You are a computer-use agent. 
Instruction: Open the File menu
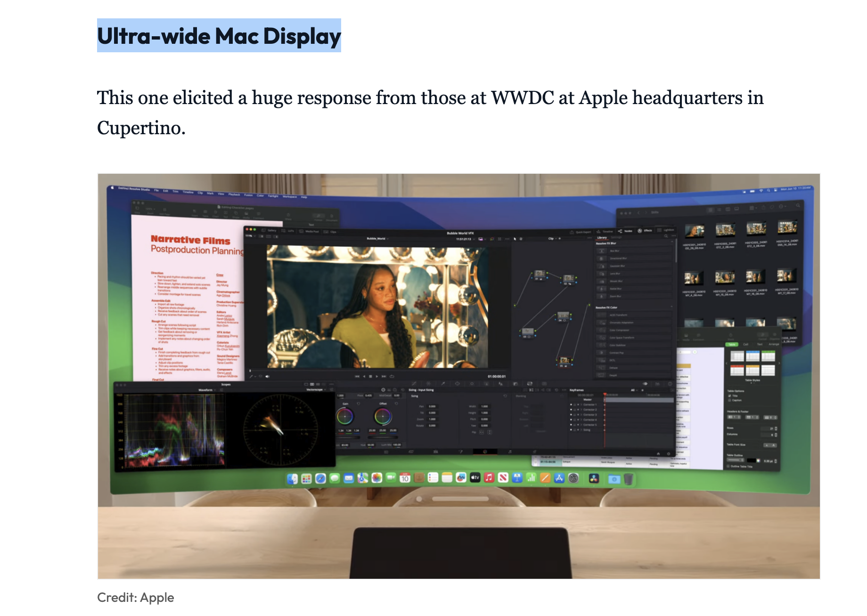coord(156,190)
